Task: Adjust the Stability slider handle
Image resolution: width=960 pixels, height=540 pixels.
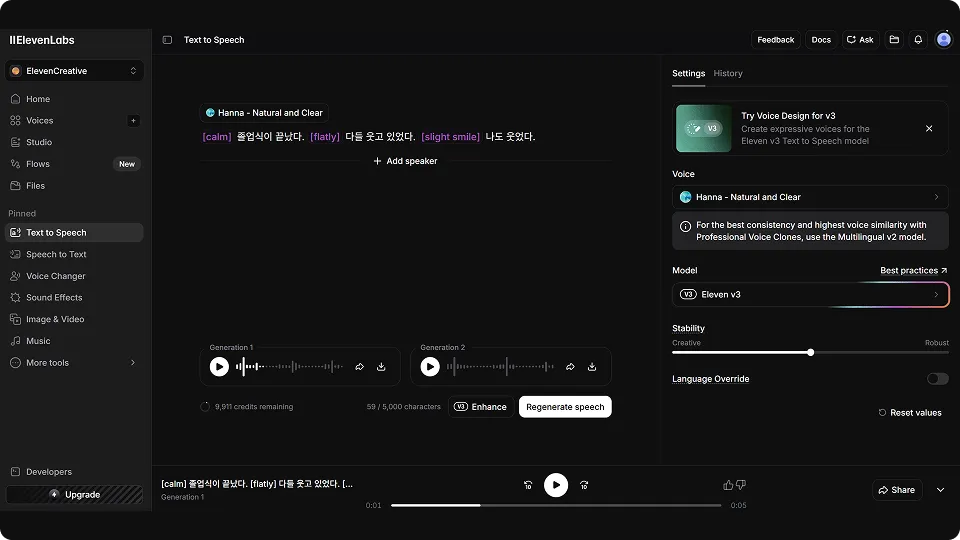Action: (810, 353)
